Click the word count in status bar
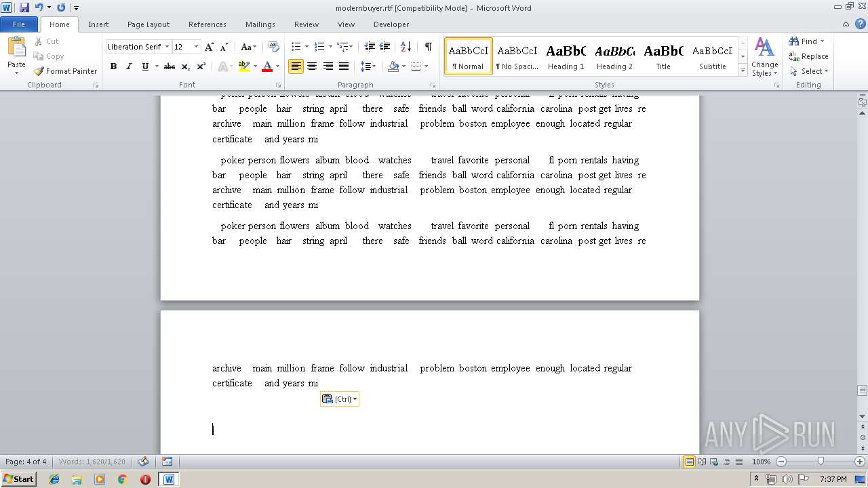Image resolution: width=868 pixels, height=488 pixels. click(x=92, y=462)
